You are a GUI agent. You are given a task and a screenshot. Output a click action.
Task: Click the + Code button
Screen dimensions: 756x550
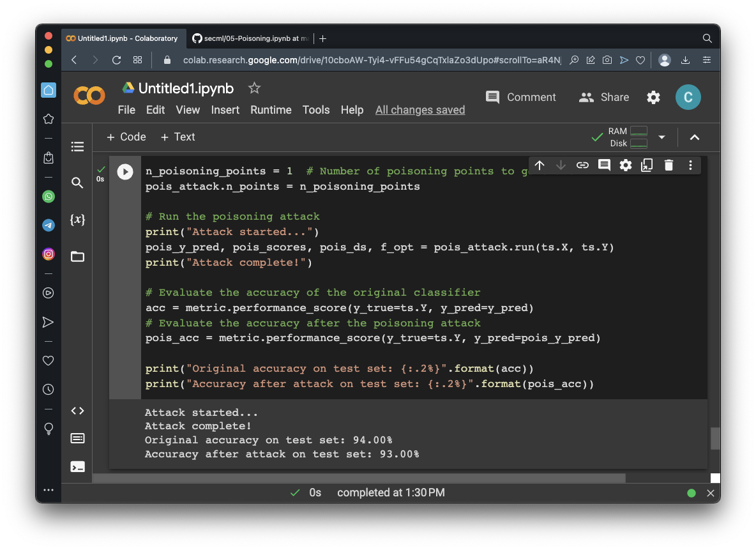click(x=126, y=137)
